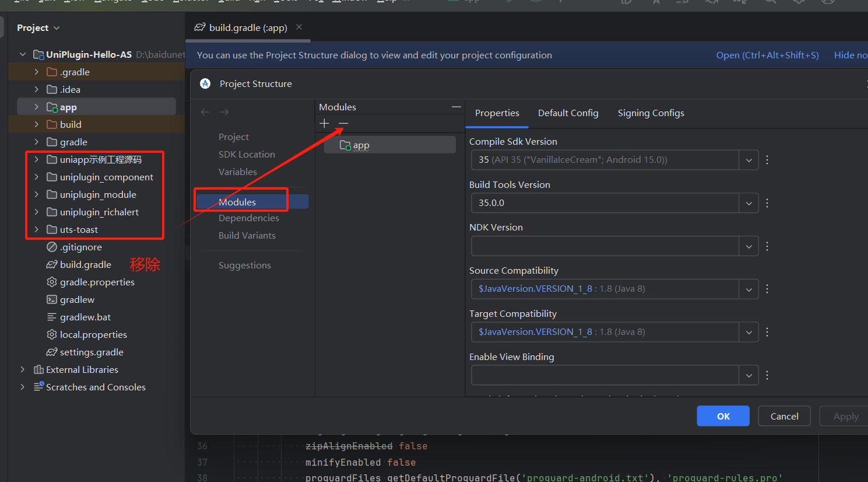Switch to the Signing Configs tab
The height and width of the screenshot is (482, 868).
(651, 113)
